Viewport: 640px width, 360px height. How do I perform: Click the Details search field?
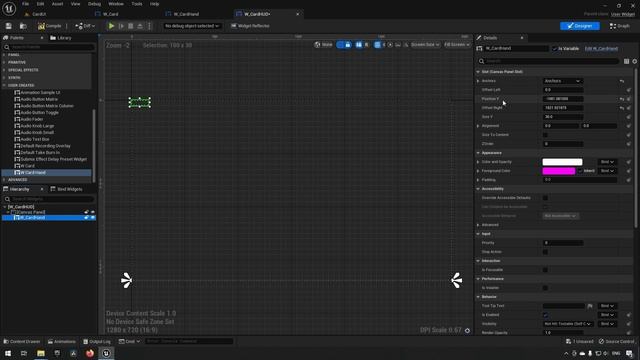548,61
